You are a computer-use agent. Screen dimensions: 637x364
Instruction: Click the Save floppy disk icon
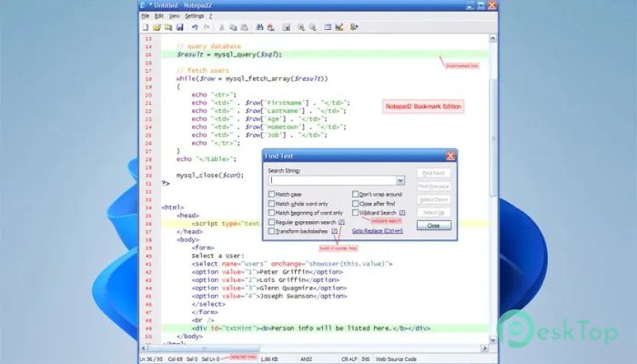[x=179, y=27]
